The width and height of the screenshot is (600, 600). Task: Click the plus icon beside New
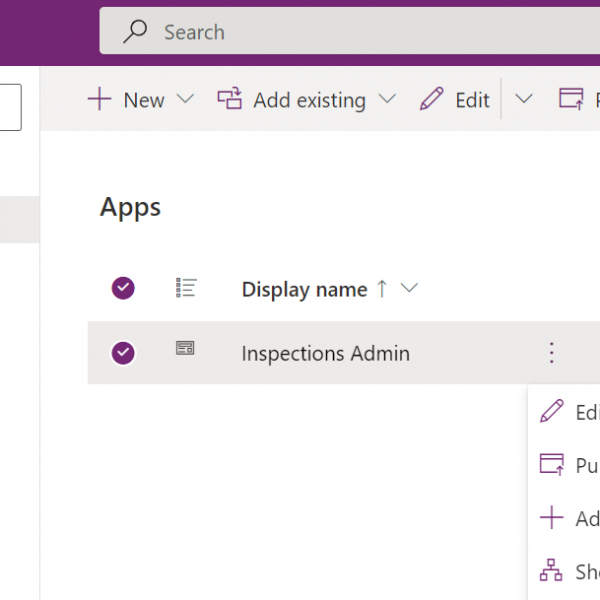tap(99, 99)
